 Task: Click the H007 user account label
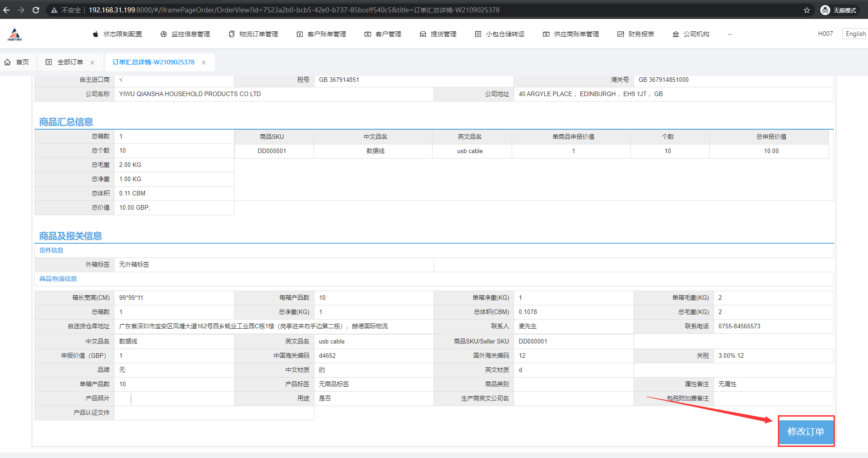coord(825,34)
